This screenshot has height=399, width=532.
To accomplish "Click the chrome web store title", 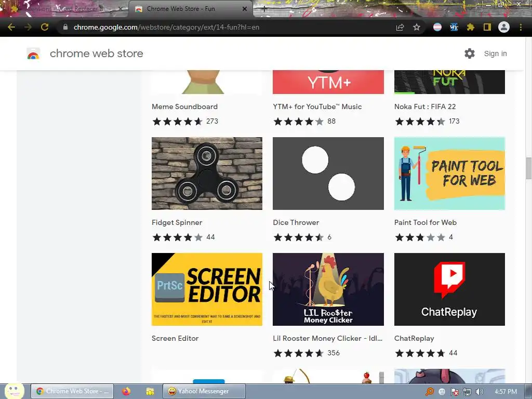I will point(96,54).
